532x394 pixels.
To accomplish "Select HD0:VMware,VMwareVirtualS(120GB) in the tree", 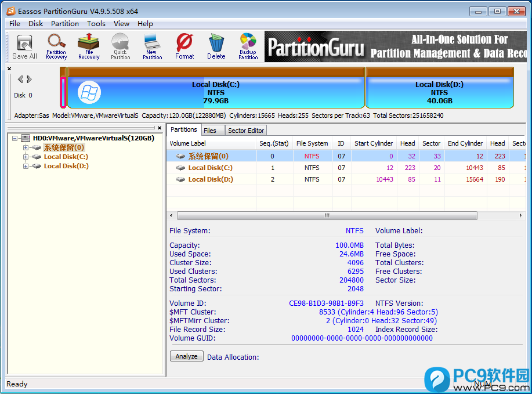I will coord(93,138).
